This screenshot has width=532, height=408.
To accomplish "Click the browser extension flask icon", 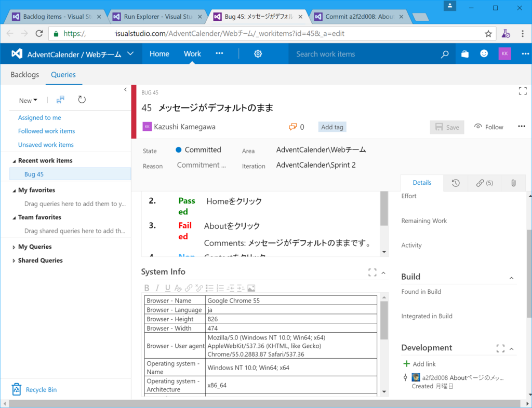I will click(x=506, y=34).
